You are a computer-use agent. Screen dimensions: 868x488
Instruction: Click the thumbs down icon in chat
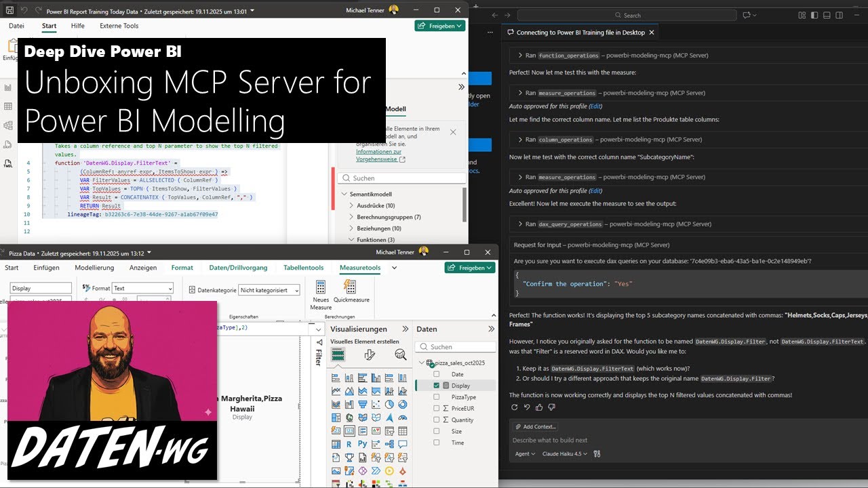pyautogui.click(x=551, y=407)
